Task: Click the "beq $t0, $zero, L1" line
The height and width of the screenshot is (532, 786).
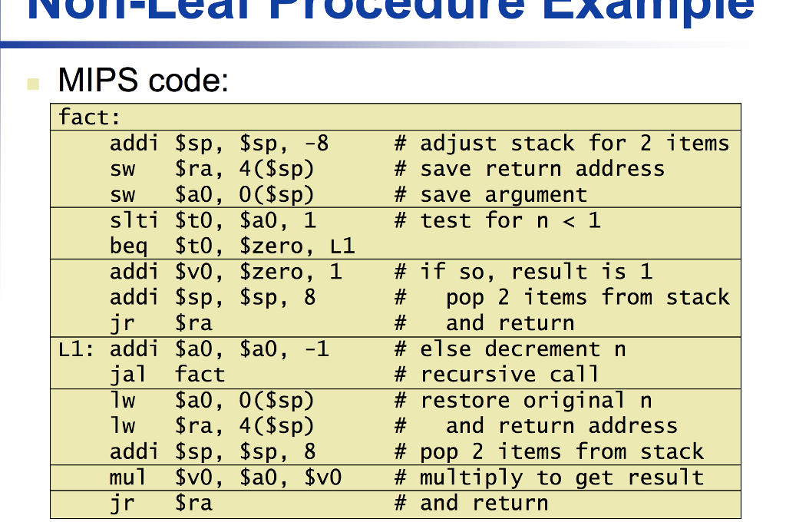Action: pyautogui.click(x=232, y=246)
